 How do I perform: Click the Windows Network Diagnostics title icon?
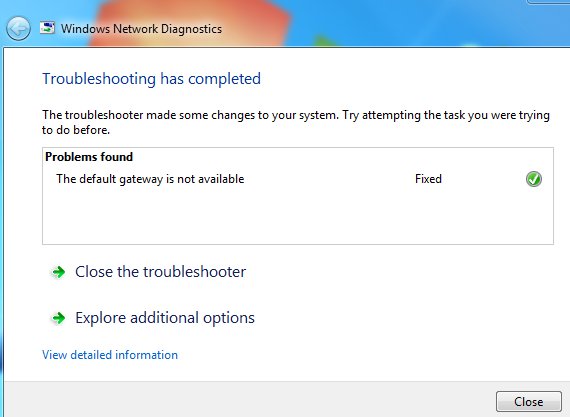pos(47,28)
